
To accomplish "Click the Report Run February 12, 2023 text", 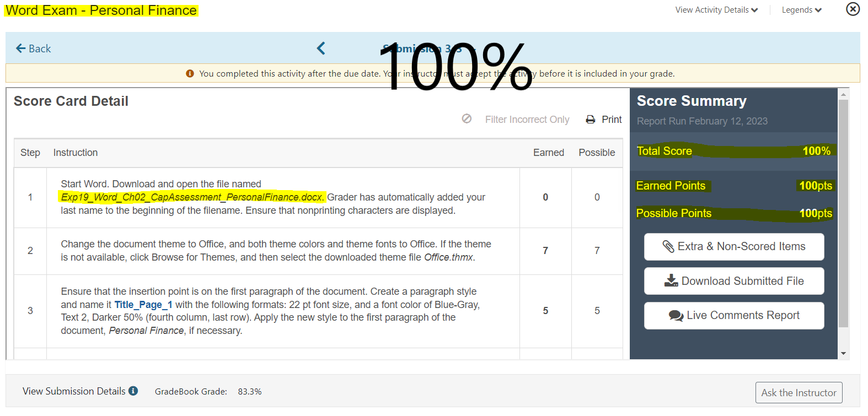I will 702,121.
